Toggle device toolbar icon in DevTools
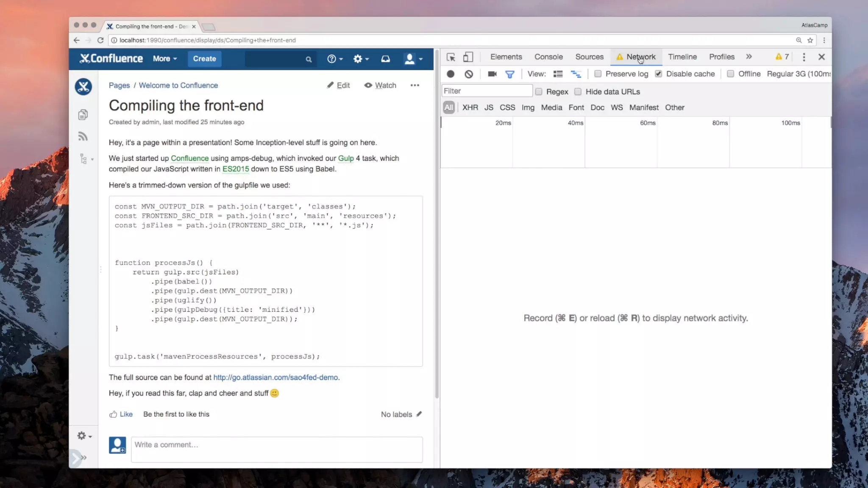 tap(468, 57)
